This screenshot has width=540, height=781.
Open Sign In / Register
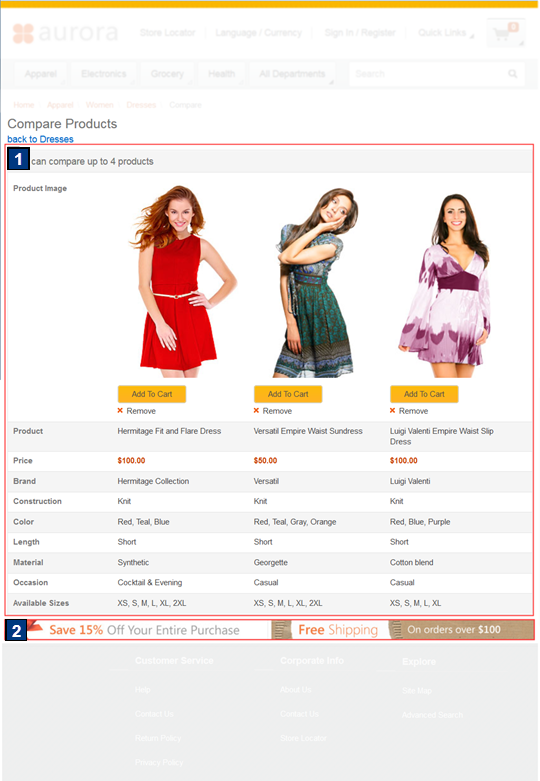pos(360,33)
